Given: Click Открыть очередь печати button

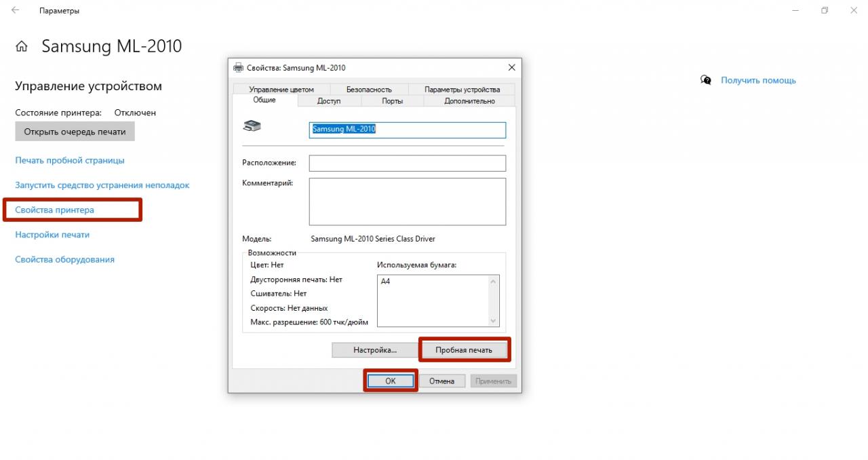Looking at the screenshot, I should click(75, 132).
